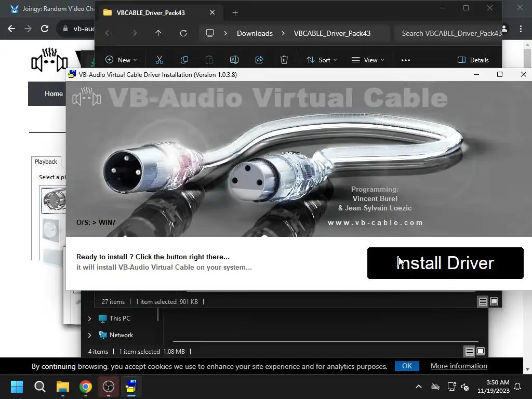Click the Install Driver button
This screenshot has width=532, height=399.
click(x=445, y=263)
